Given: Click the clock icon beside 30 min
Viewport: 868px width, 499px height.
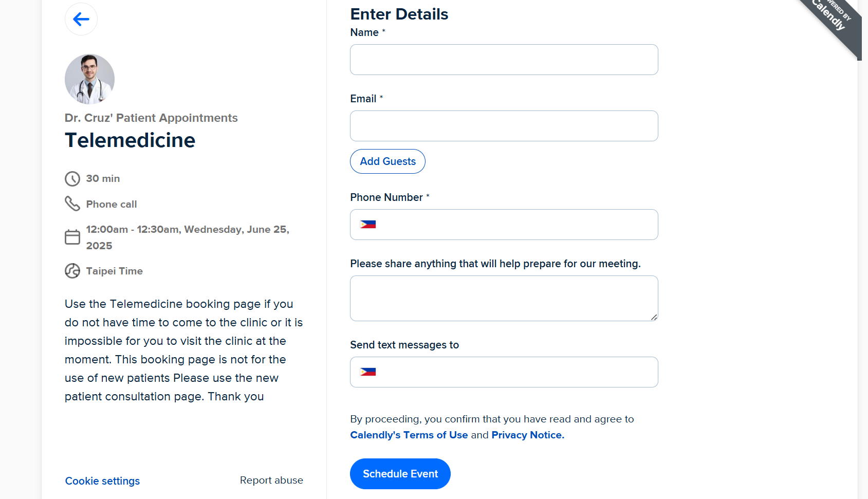Looking at the screenshot, I should (72, 179).
